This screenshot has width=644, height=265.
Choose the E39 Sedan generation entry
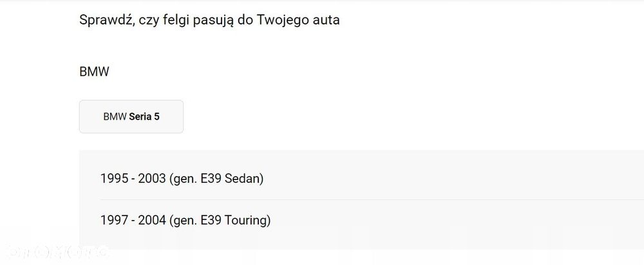(x=216, y=178)
